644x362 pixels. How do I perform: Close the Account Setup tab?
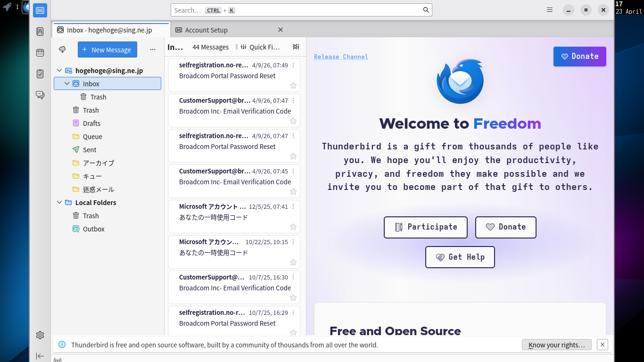[281, 30]
